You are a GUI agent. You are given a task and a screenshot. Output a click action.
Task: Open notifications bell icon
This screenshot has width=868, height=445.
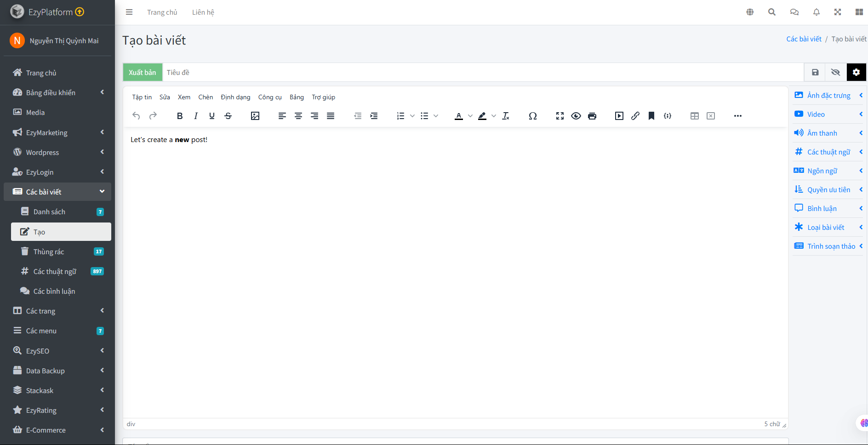tap(817, 12)
